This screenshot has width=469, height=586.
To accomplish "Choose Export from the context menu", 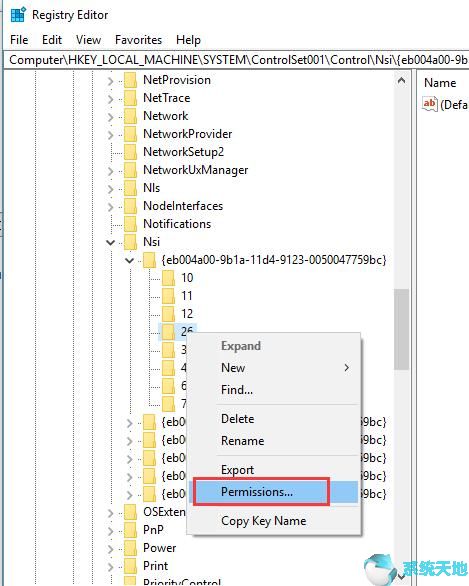I will point(237,470).
